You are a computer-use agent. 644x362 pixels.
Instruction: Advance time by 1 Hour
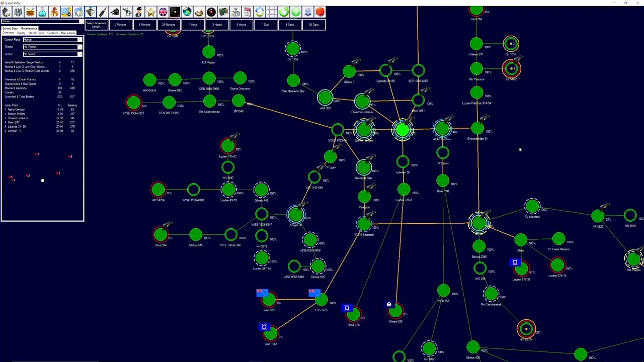tap(193, 25)
